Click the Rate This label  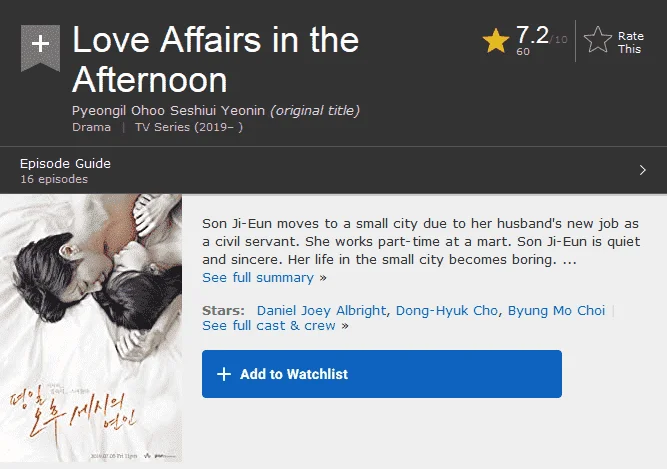[x=630, y=43]
